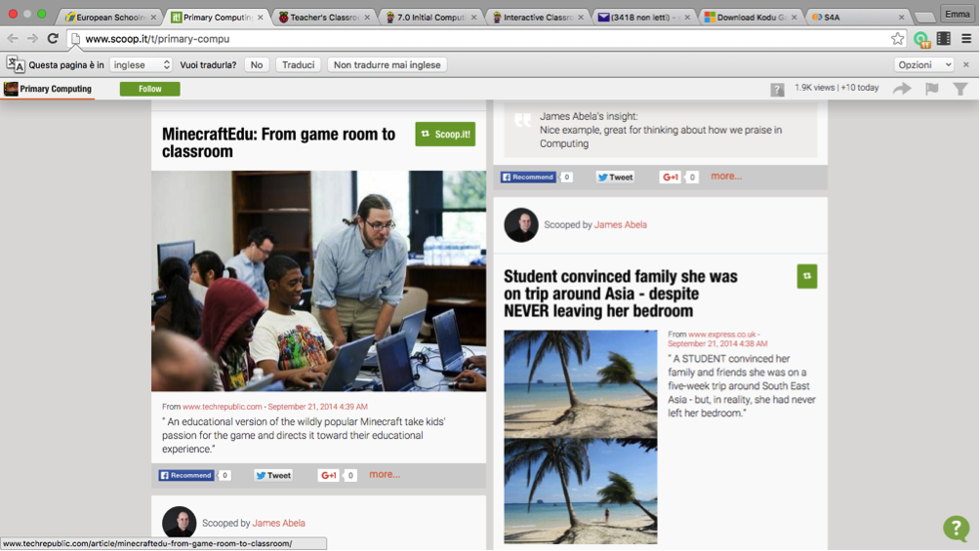
Task: Open James Abela link at bottom left
Action: [x=279, y=523]
